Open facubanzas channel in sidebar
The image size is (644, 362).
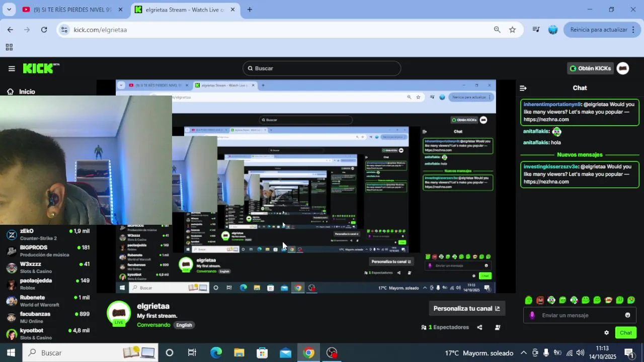48,317
